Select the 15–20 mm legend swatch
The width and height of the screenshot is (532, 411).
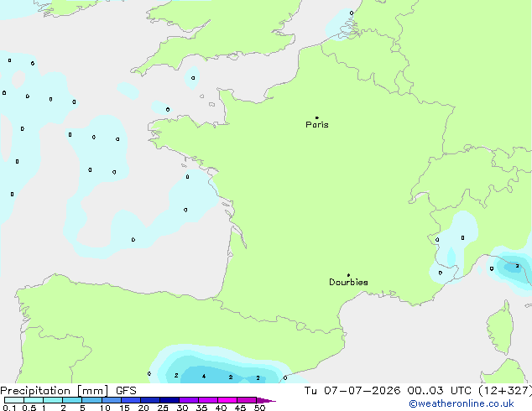(x=130, y=400)
